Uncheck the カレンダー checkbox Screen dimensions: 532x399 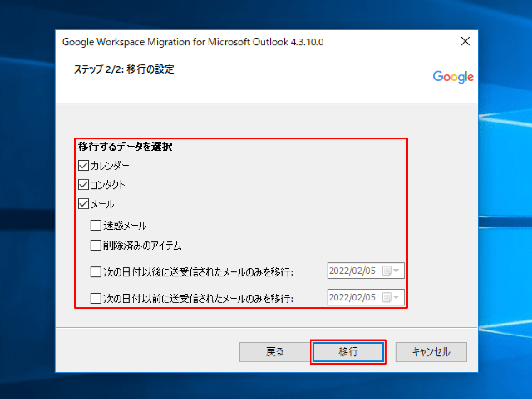[x=84, y=165]
